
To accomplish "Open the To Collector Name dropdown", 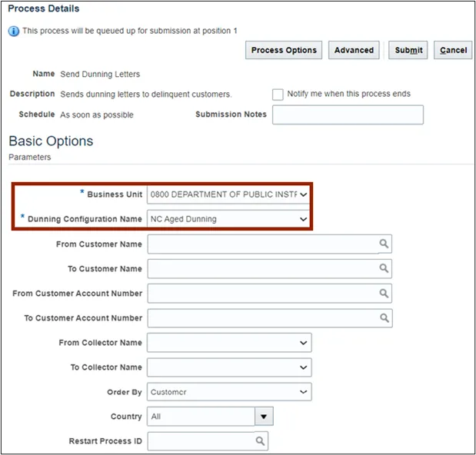I will pyautogui.click(x=304, y=367).
